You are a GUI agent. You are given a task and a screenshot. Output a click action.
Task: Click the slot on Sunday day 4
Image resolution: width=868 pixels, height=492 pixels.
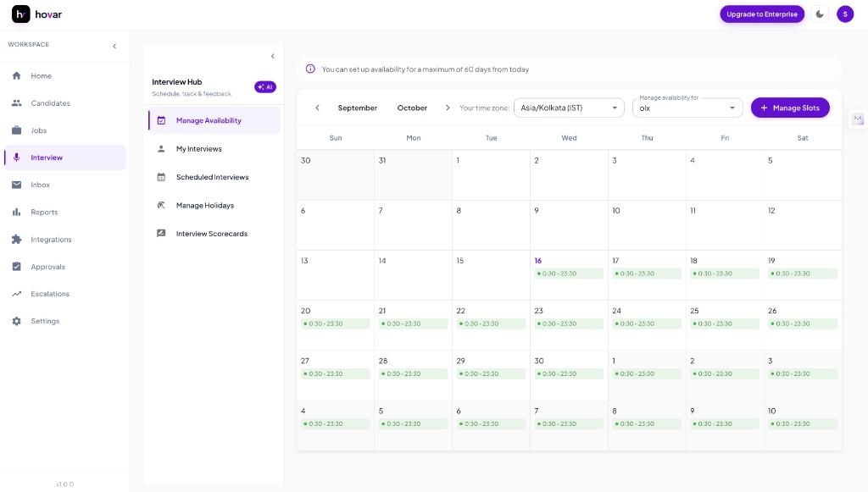[x=335, y=424]
